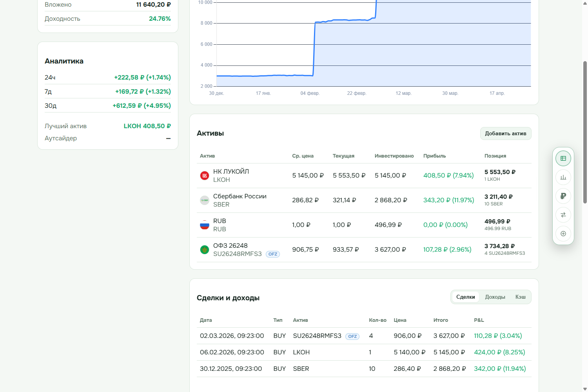Click the RUB flag icon

point(205,225)
